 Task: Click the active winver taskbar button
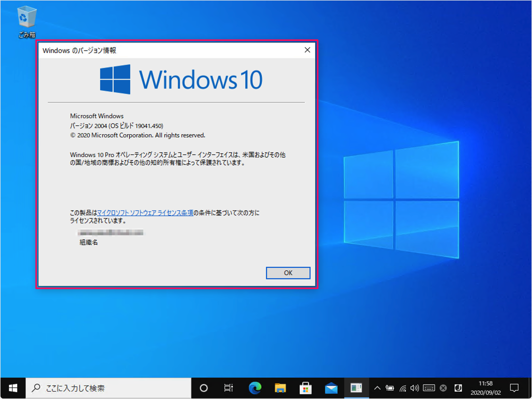356,388
